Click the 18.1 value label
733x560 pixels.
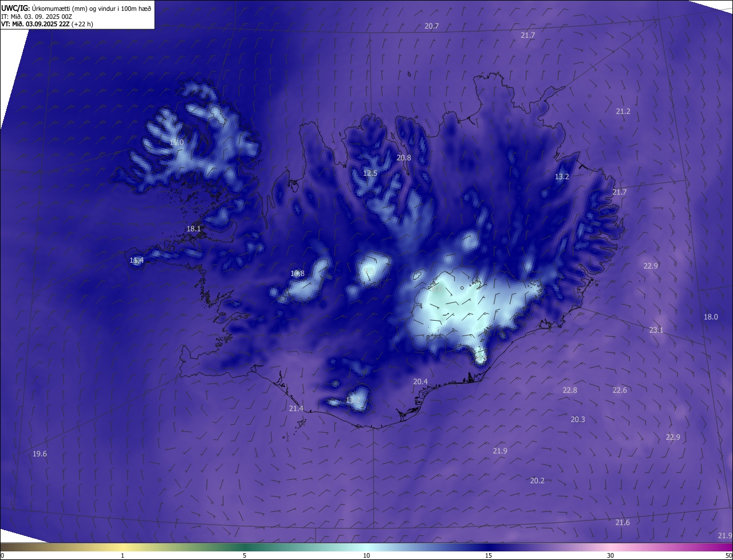[x=194, y=229]
